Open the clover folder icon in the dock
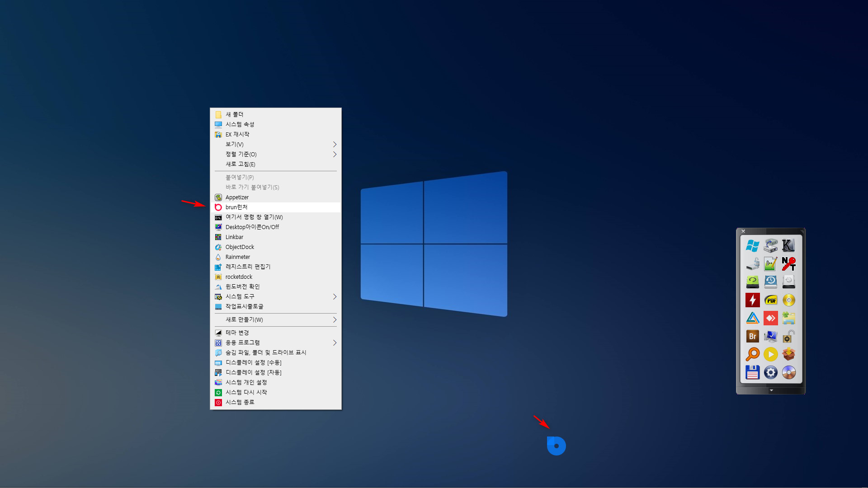Viewport: 868px width, 488px height. click(x=789, y=318)
